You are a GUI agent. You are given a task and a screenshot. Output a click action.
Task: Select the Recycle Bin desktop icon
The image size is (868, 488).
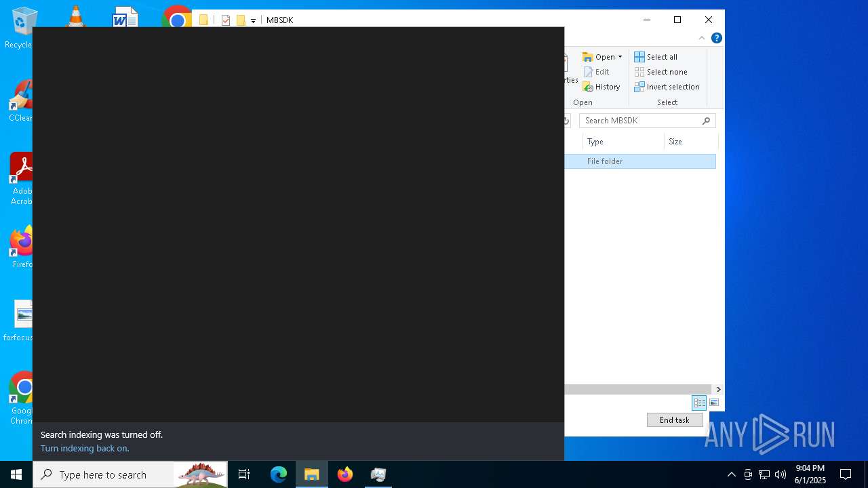click(x=23, y=28)
